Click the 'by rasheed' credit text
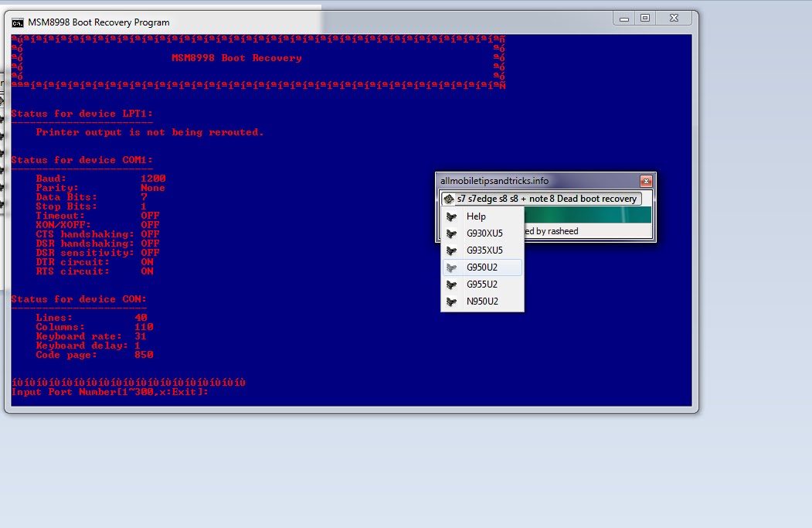The image size is (812, 528). click(x=557, y=231)
